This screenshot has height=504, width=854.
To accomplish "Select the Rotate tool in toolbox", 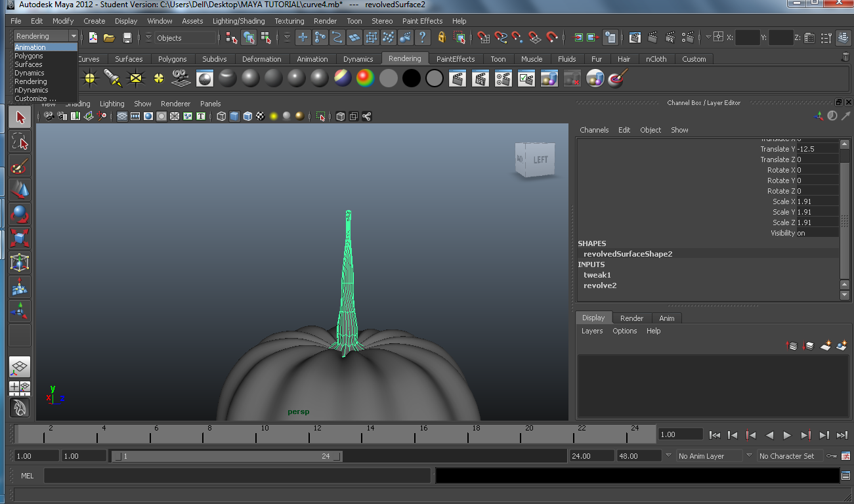I will (x=20, y=215).
